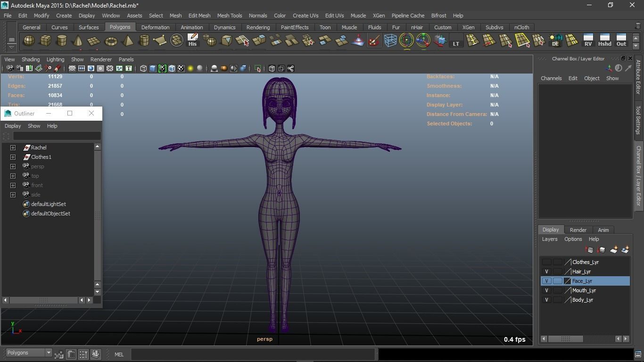Toggle visibility of Clothes_Lyr layer
This screenshot has width=644, height=362.
tap(546, 262)
